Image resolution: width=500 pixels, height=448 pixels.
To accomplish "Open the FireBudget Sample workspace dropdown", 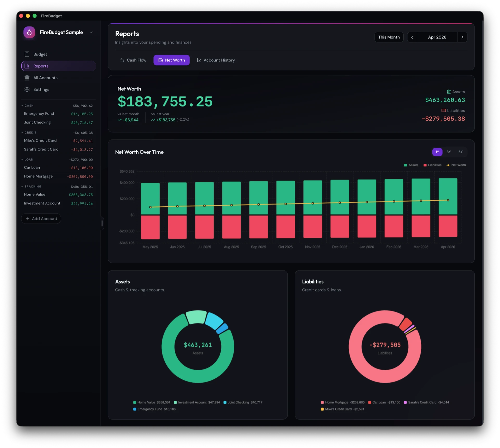I will coord(91,32).
